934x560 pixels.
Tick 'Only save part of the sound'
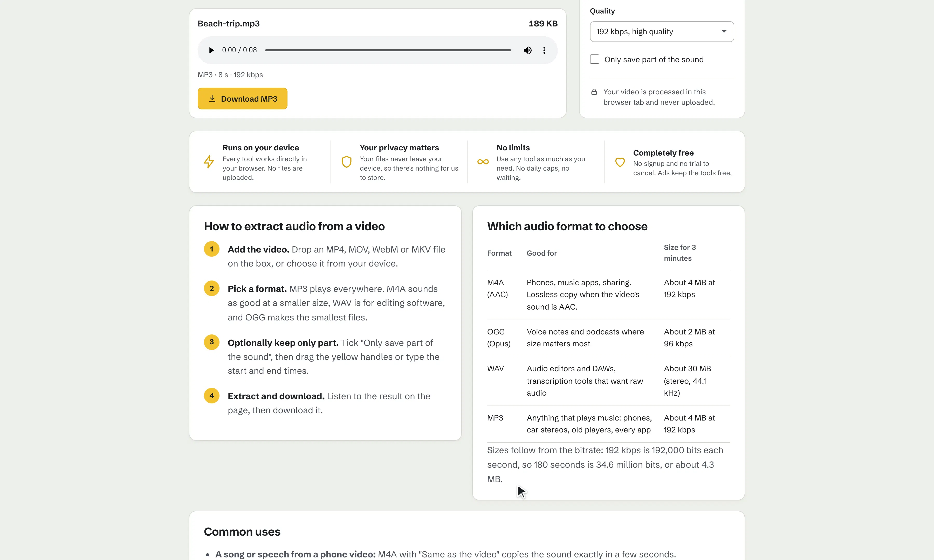(x=595, y=59)
